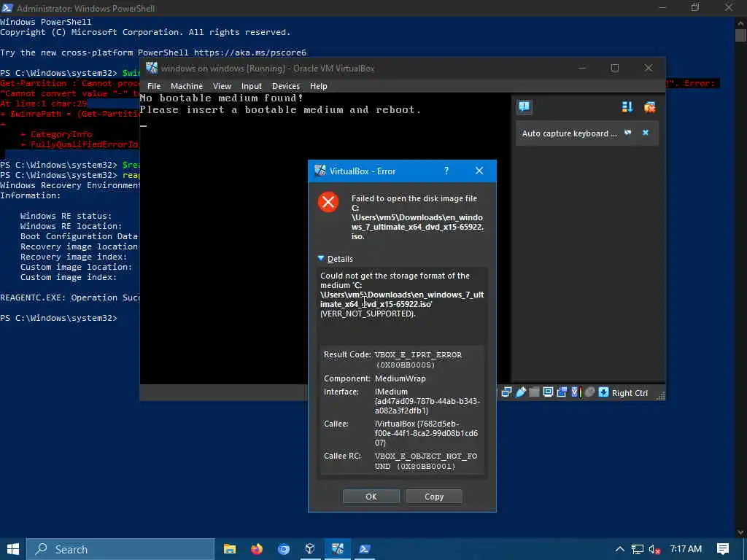The width and height of the screenshot is (747, 560).
Task: Click the recording status indicator icon
Action: coord(562,392)
